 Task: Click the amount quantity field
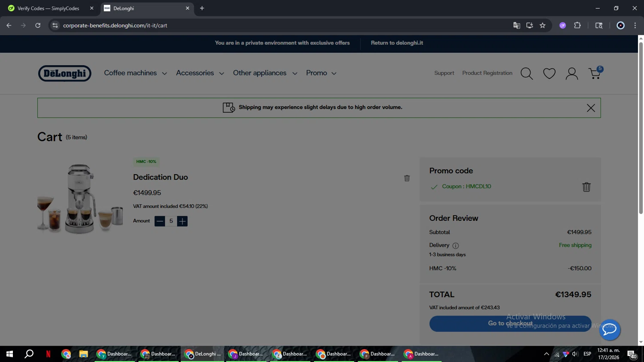click(x=171, y=221)
